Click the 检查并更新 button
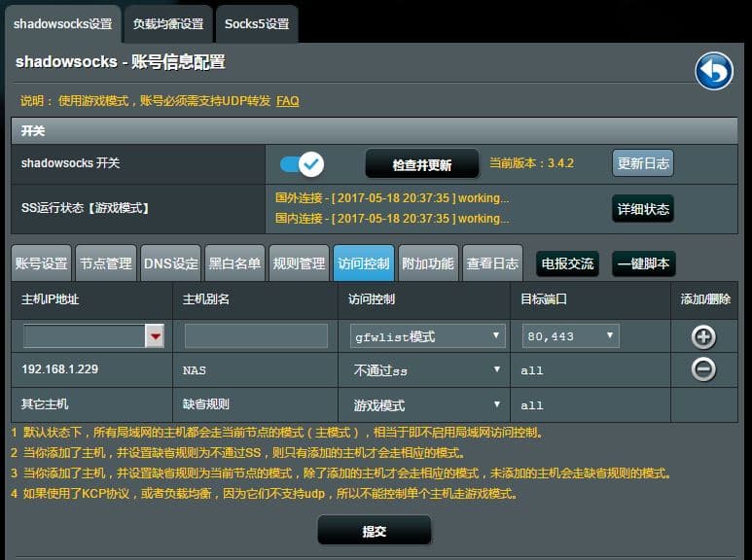The width and height of the screenshot is (752, 560). coord(421,165)
